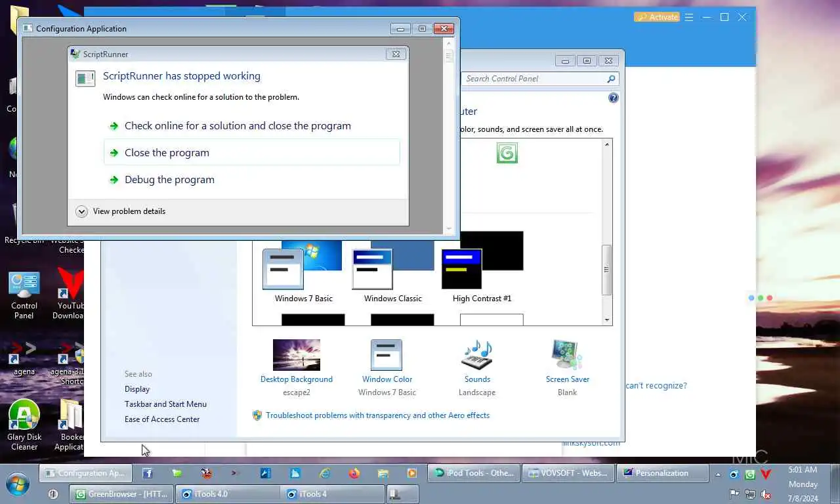Screen dimensions: 840x504
Task: Click the iTools tray icon
Action: pos(734,474)
